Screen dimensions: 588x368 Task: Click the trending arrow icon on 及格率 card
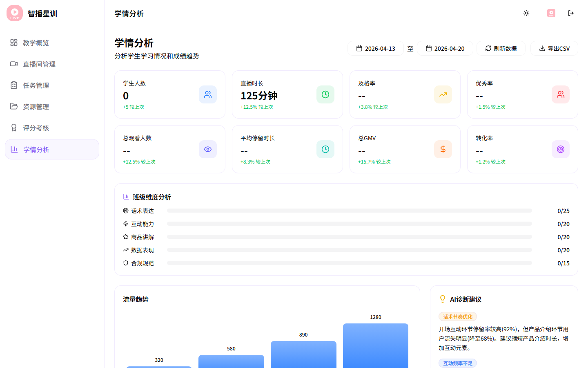(x=443, y=94)
